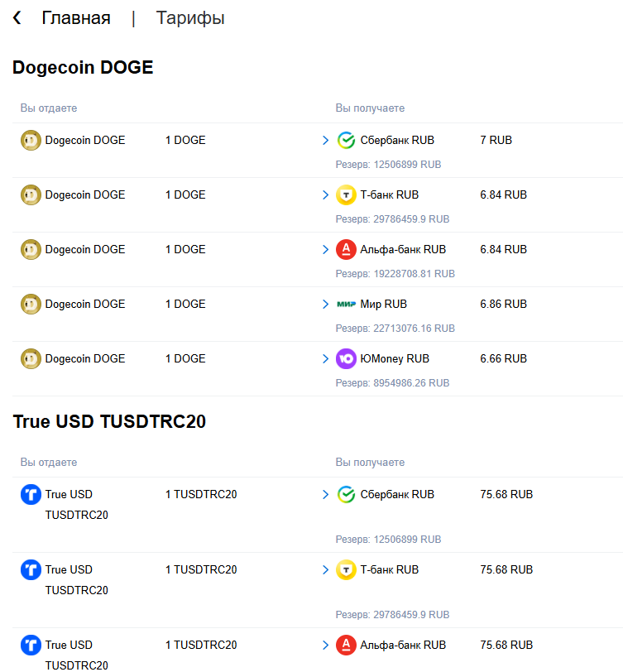Image resolution: width=623 pixels, height=672 pixels.
Task: Click the True USD icon in the Сбербанк row
Action: coord(31,495)
